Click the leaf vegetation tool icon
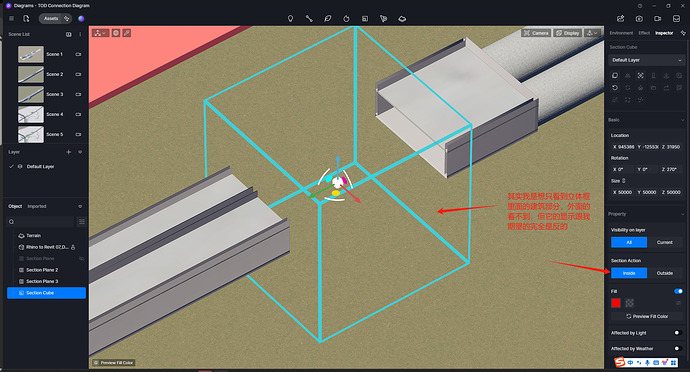Image resolution: width=690 pixels, height=372 pixels. [x=327, y=18]
